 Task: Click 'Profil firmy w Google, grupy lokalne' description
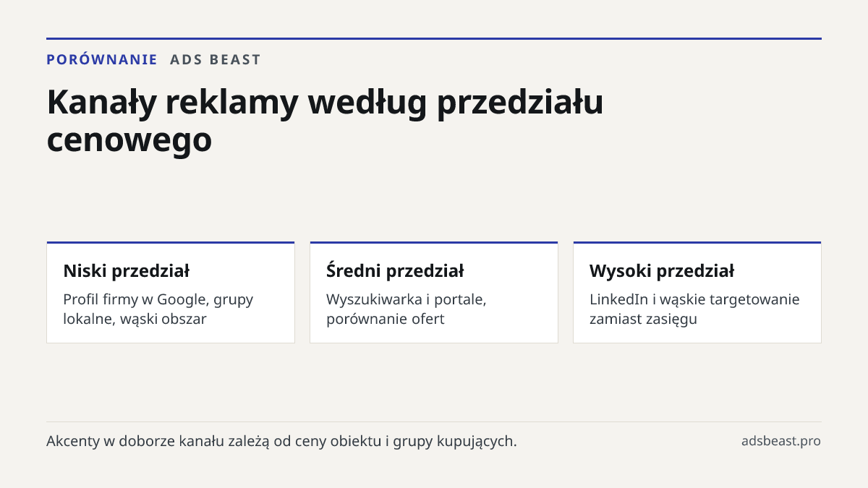pyautogui.click(x=158, y=309)
